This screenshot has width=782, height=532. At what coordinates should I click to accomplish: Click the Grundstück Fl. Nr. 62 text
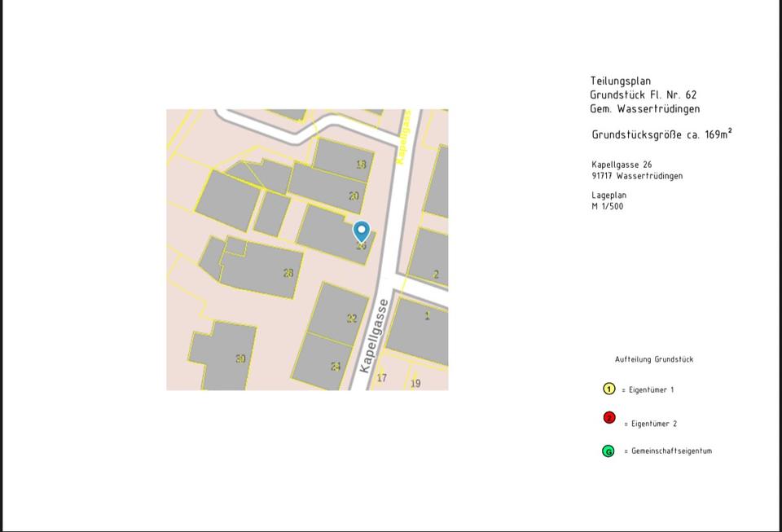click(644, 95)
